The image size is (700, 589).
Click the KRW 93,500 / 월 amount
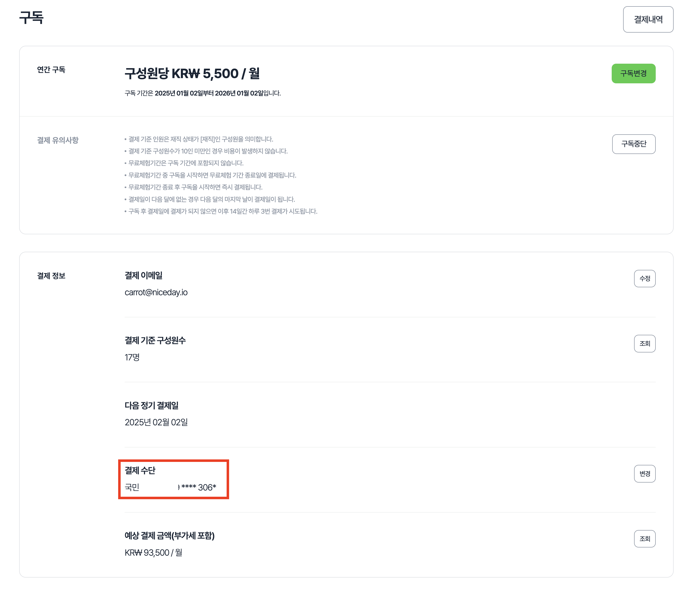point(153,553)
